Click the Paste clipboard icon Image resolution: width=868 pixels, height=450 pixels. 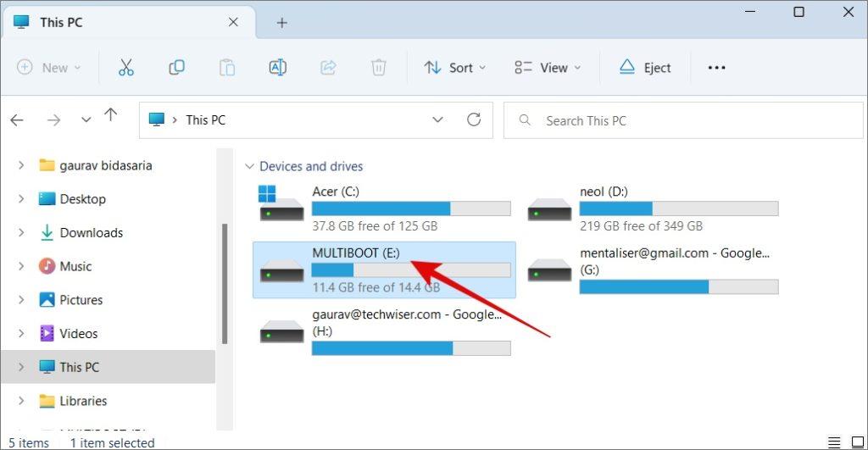coord(227,68)
